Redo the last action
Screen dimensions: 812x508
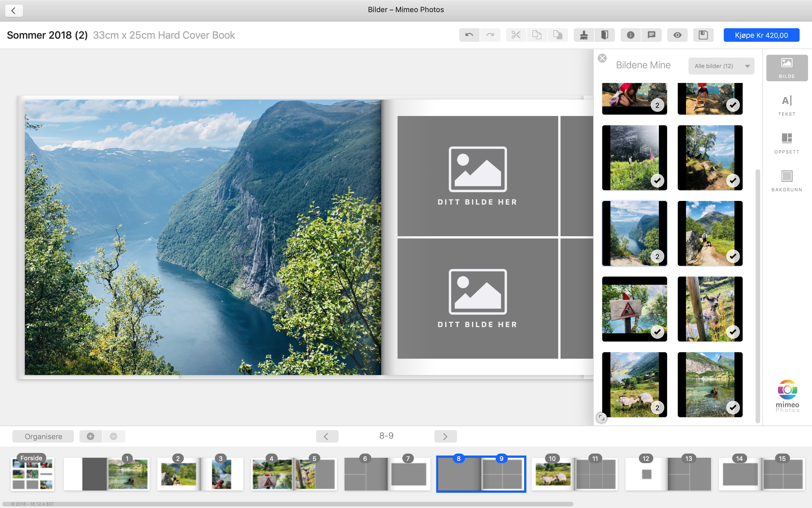[x=490, y=35]
